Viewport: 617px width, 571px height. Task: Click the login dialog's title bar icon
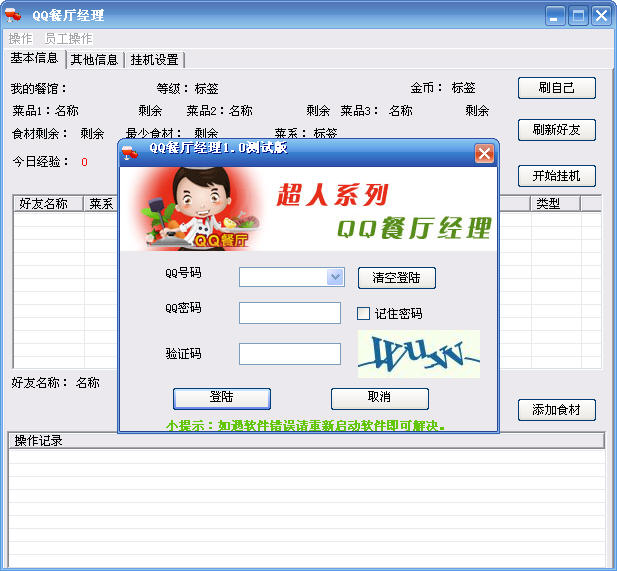(x=130, y=152)
